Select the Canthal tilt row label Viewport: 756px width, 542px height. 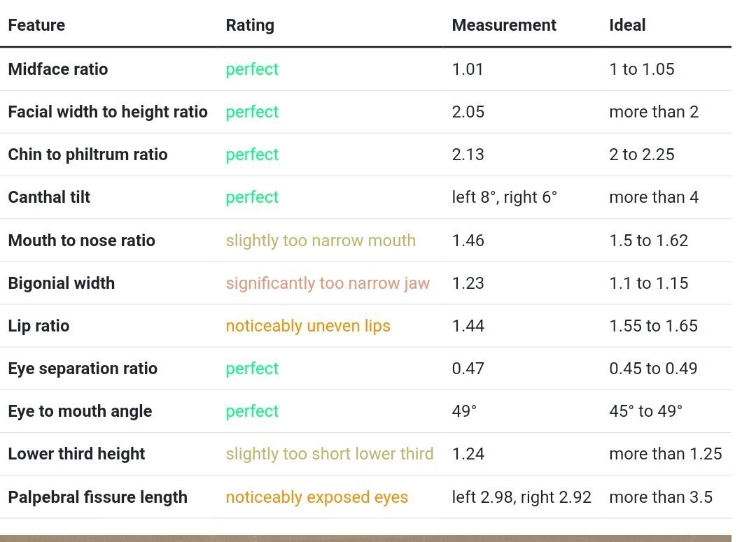[49, 197]
